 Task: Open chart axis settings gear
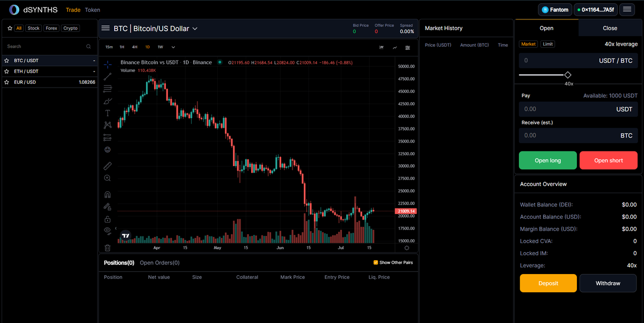(x=407, y=248)
